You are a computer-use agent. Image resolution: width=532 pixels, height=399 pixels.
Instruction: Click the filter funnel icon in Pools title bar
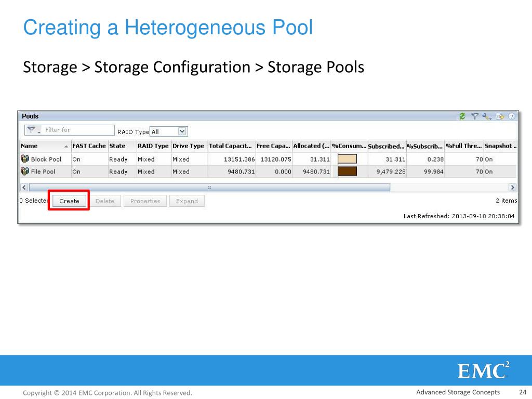(x=475, y=116)
